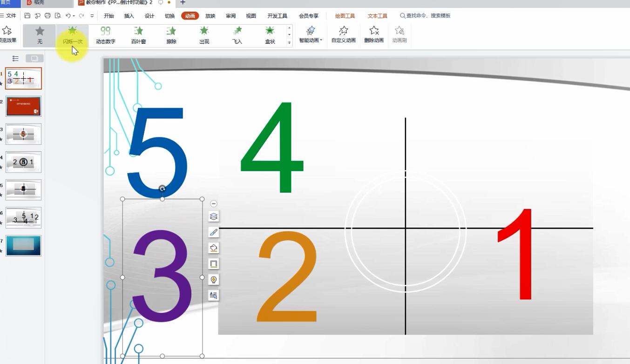This screenshot has height=364, width=630.
Task: Select slide 2 red thumbnail
Action: pyautogui.click(x=23, y=106)
